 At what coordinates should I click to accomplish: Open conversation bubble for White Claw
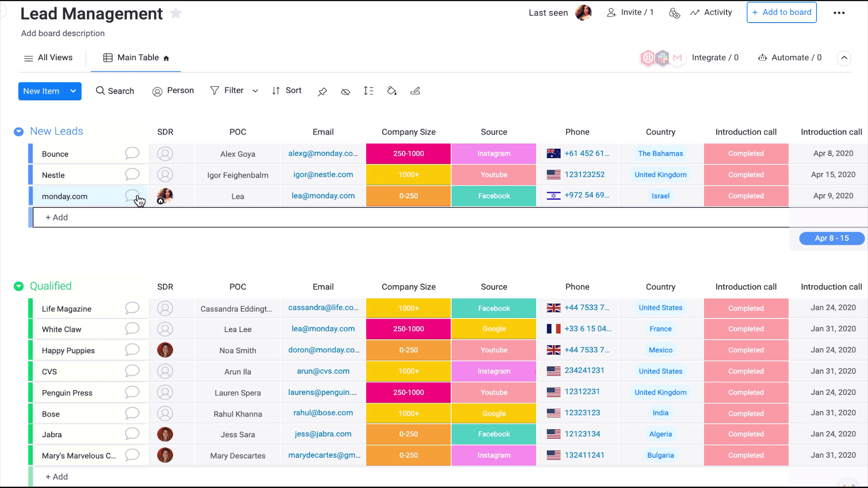pyautogui.click(x=132, y=328)
